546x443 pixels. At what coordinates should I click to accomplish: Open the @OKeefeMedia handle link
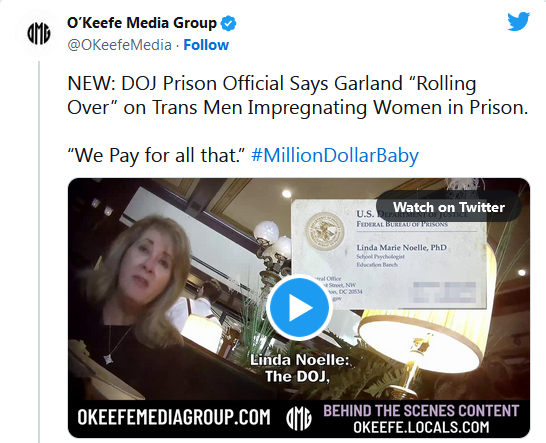pos(119,45)
